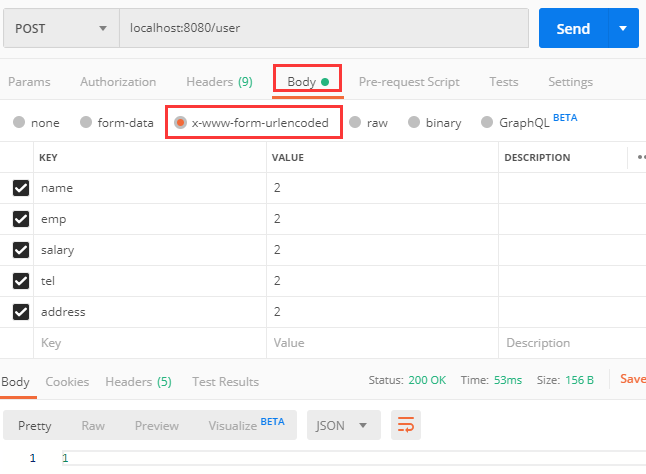Click the 200 OK status text
646x474 pixels.
(x=427, y=380)
